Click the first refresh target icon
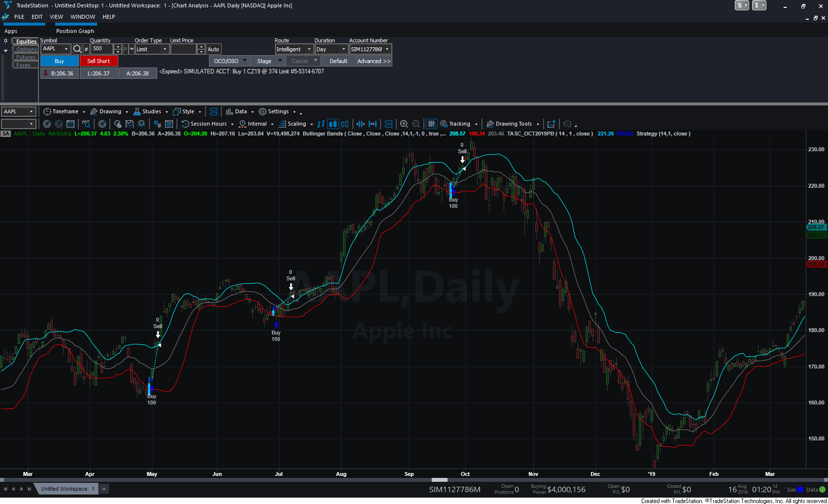This screenshot has height=504, width=828. coord(47,124)
